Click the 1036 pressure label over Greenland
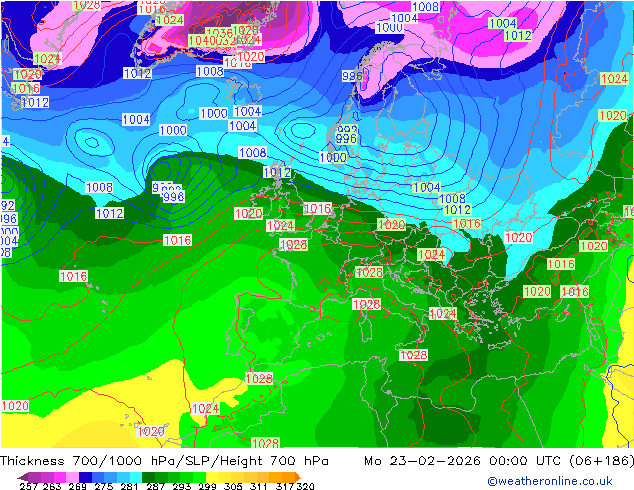This screenshot has width=634, height=490. pyautogui.click(x=219, y=33)
